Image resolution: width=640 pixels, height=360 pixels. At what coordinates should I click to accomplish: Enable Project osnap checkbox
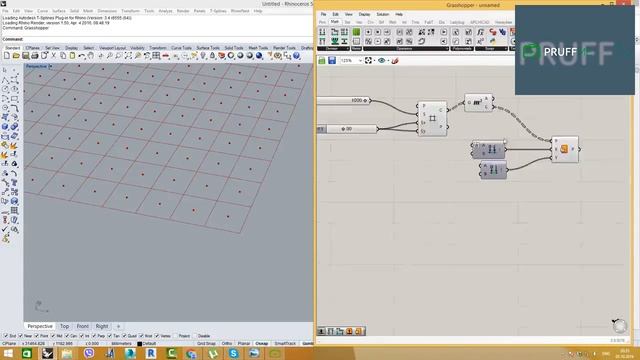pos(176,336)
